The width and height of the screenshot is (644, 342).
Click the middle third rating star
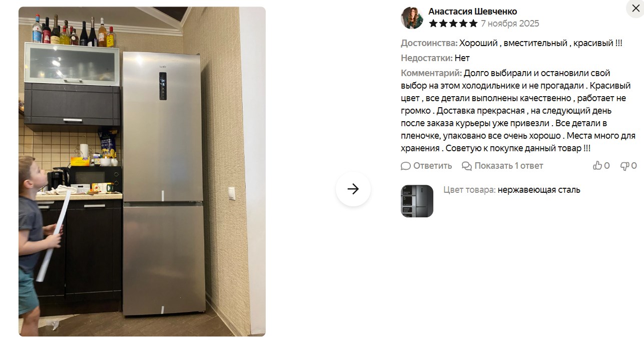tap(453, 24)
